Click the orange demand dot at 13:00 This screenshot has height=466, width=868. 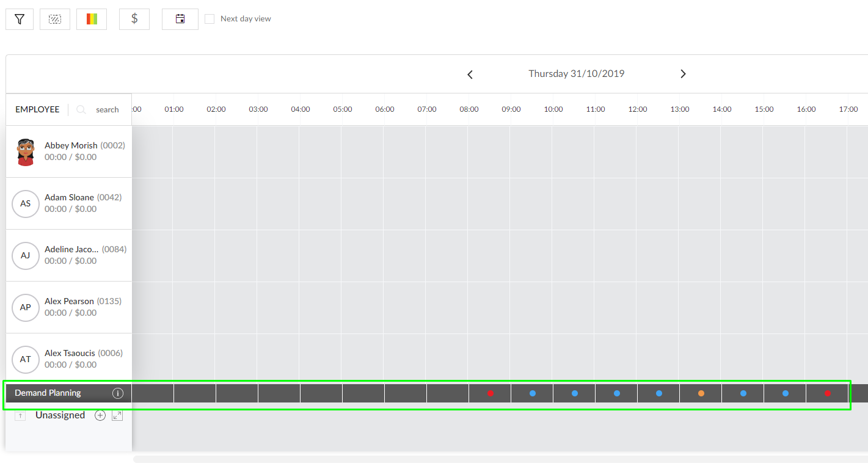(x=701, y=393)
